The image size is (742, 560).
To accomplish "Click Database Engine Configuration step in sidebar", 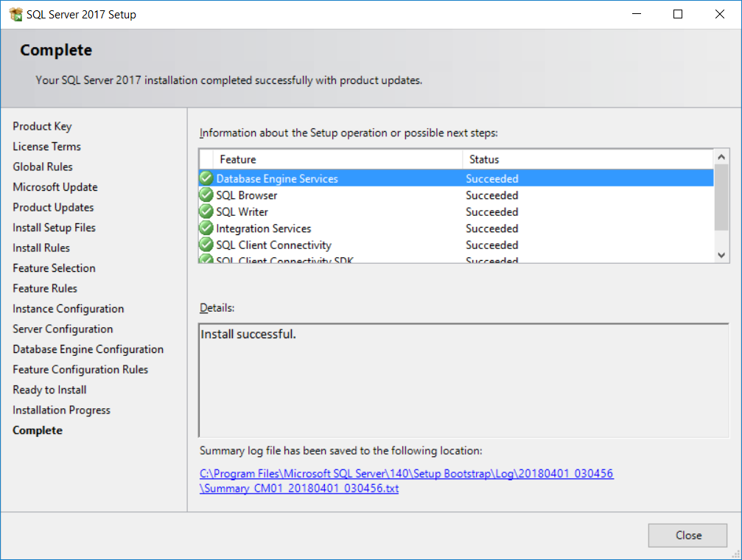I will tap(88, 349).
